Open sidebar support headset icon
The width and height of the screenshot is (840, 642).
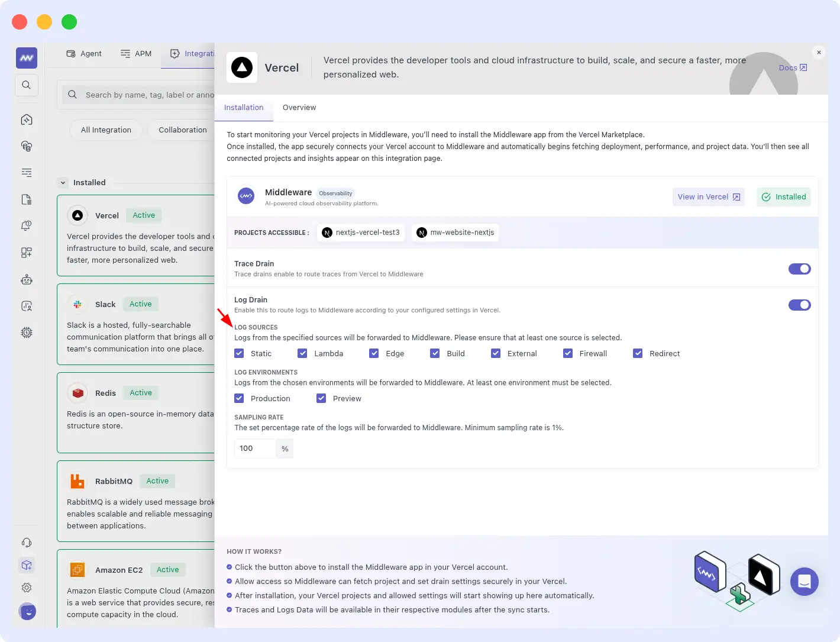[27, 543]
